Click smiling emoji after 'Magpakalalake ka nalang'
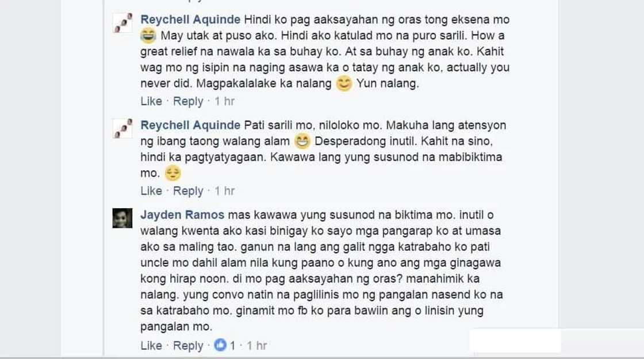Screen dimensions: 644x359 [344, 84]
